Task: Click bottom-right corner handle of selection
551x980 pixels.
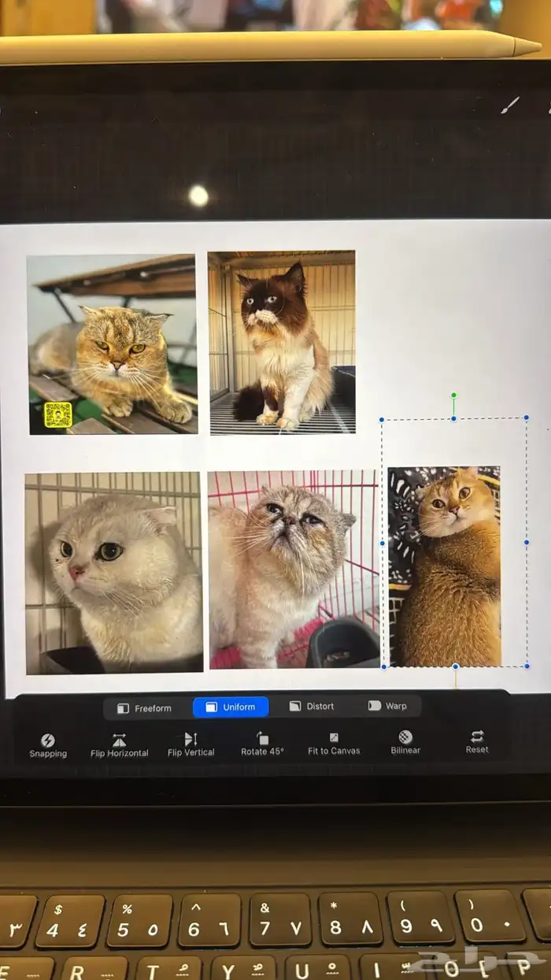Action: 527,666
